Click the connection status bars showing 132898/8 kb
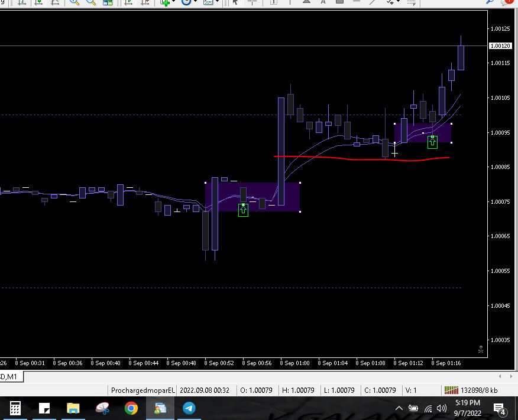The height and width of the screenshot is (420, 518). [471, 390]
